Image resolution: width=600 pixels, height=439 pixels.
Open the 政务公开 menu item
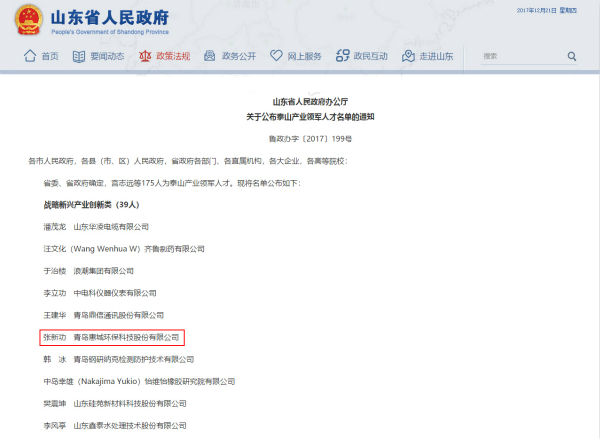(238, 56)
